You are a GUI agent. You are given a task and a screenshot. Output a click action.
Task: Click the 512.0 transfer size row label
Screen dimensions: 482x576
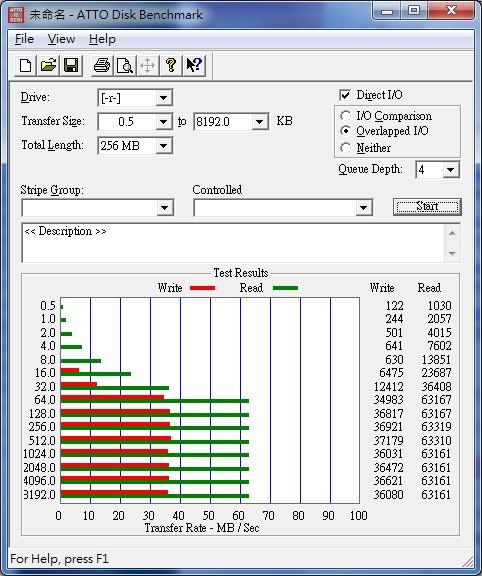(x=42, y=440)
